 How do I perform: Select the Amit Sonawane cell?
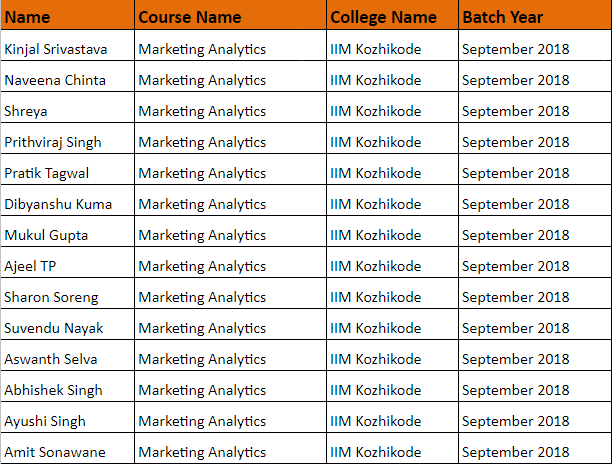tap(66, 452)
